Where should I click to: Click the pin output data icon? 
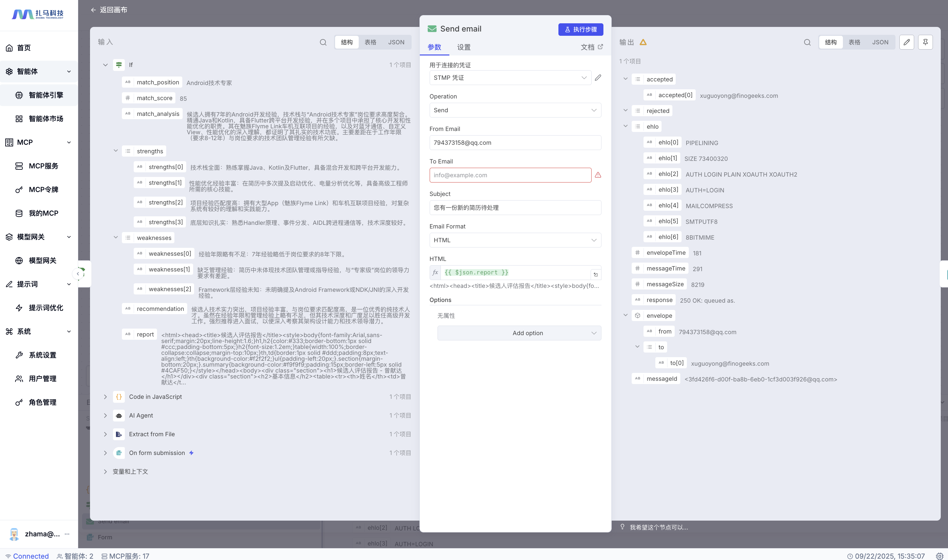pyautogui.click(x=925, y=42)
